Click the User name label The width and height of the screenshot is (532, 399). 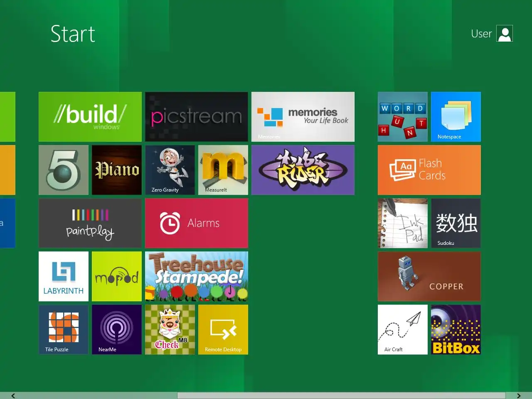point(481,34)
